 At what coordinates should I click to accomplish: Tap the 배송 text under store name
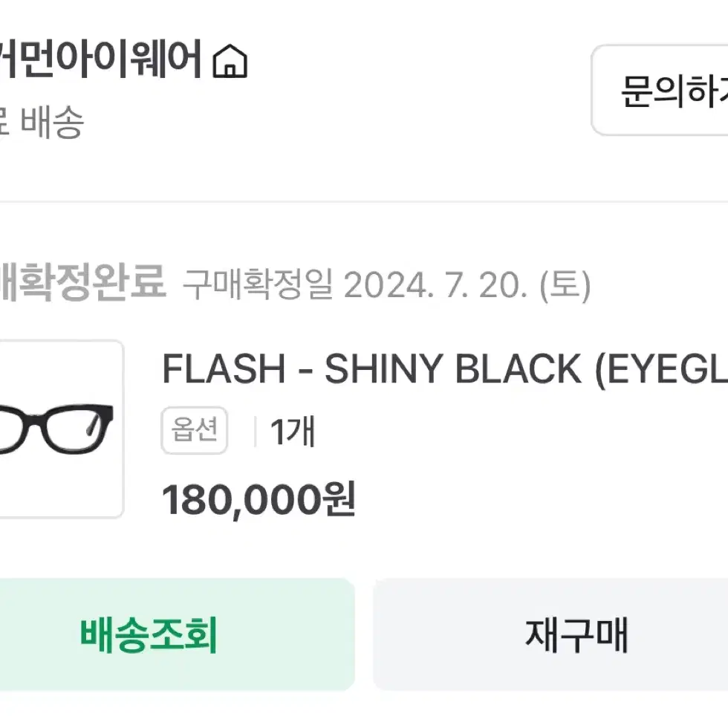(x=52, y=122)
